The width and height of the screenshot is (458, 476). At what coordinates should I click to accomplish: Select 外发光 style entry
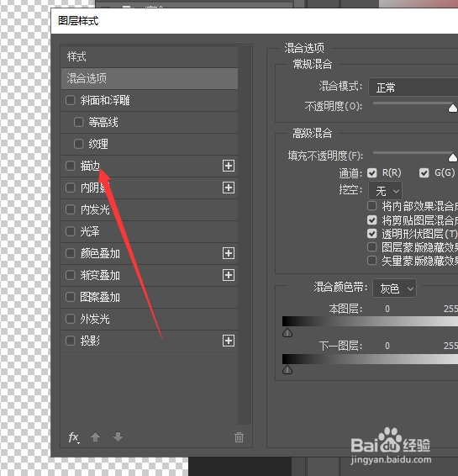tap(95, 319)
